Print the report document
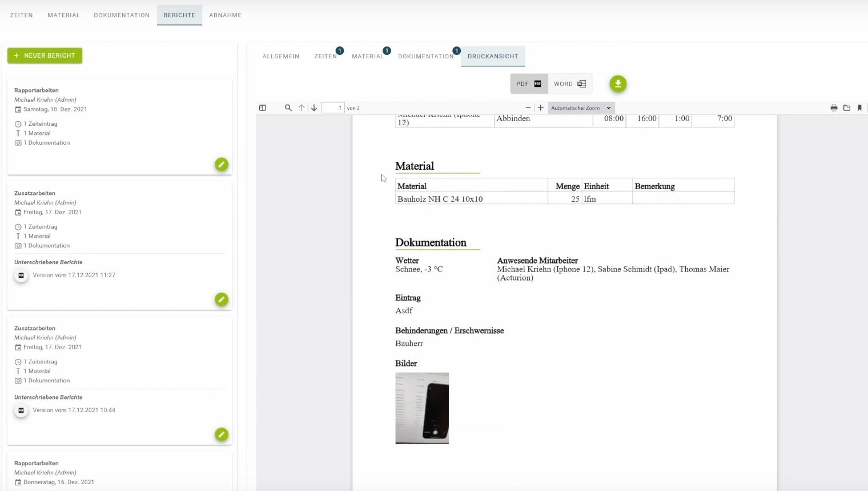This screenshot has height=491, width=868. (x=834, y=107)
